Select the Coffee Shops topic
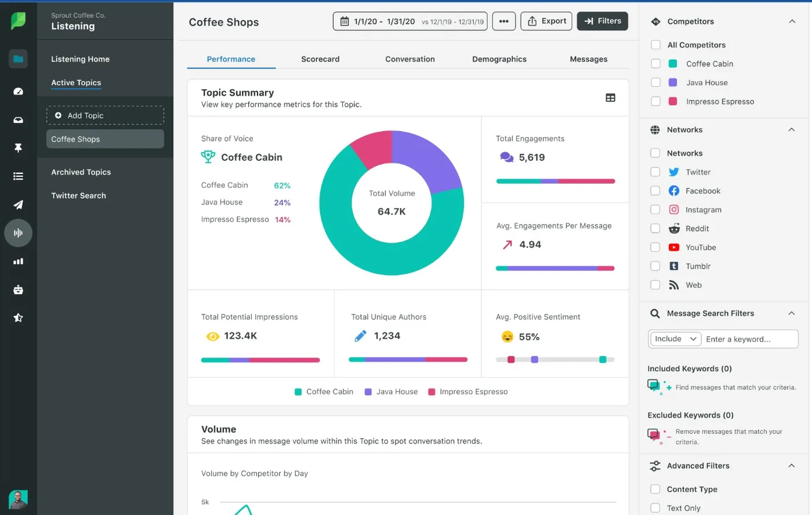This screenshot has width=812, height=515. coord(105,139)
